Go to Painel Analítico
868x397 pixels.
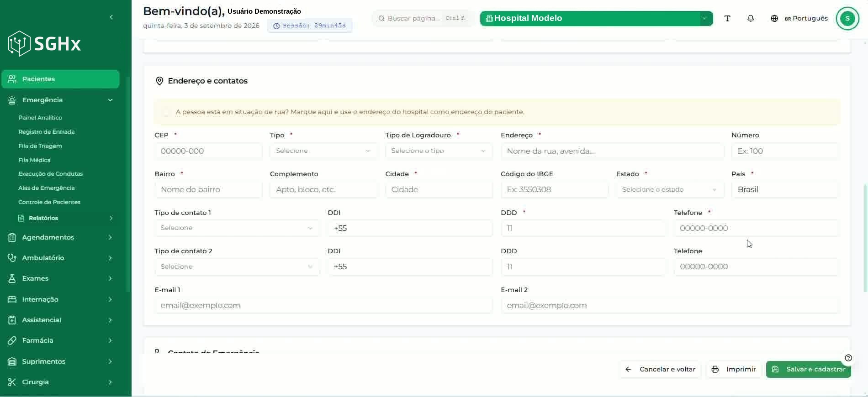tap(40, 118)
